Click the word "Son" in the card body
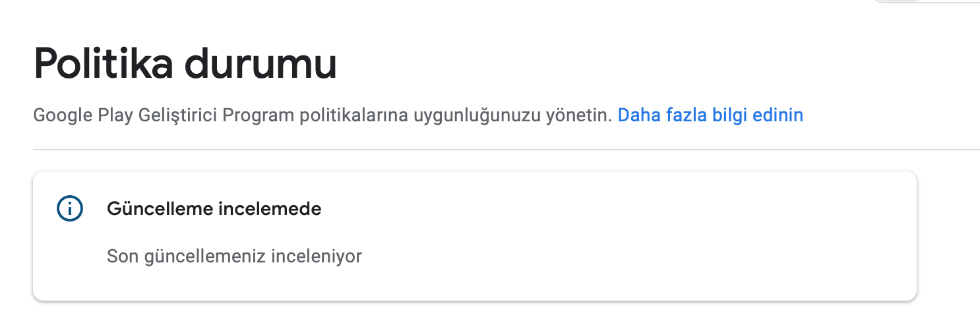Screen dimensions: 980x331 click(119, 256)
